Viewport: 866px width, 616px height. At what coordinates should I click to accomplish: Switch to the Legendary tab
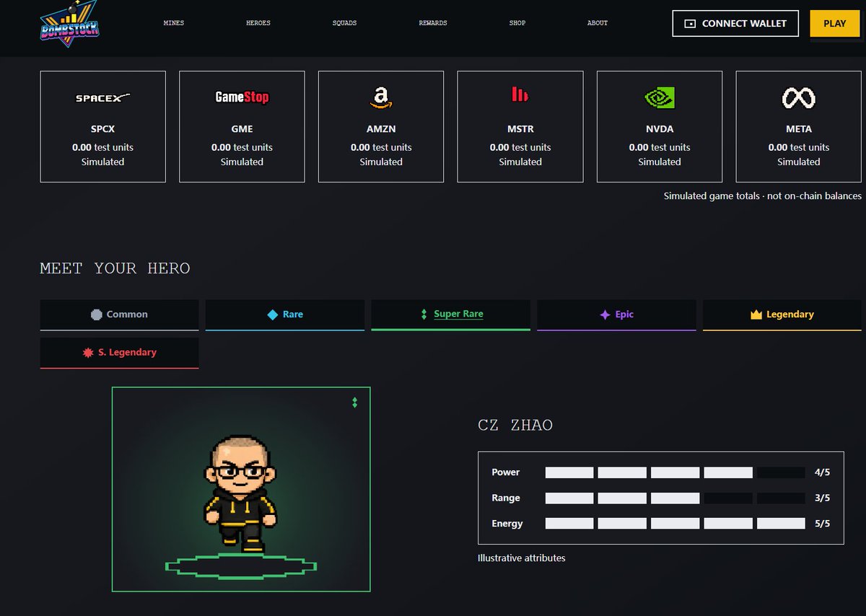(782, 315)
